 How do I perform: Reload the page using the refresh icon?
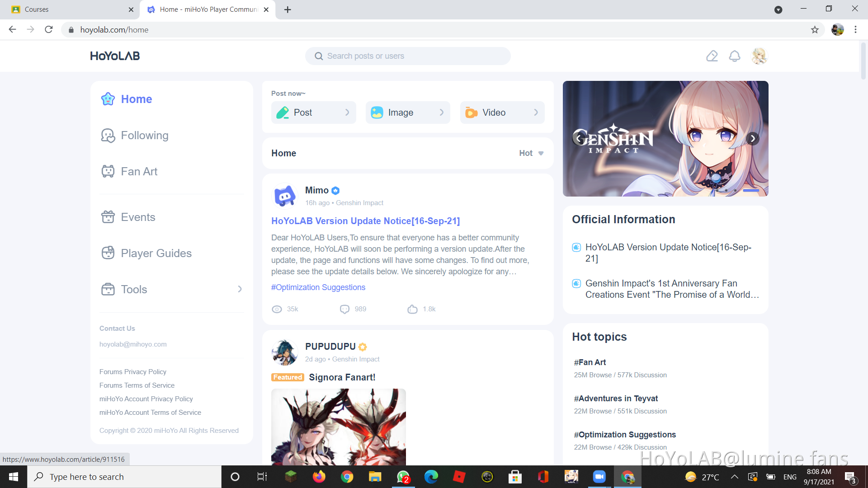click(x=49, y=30)
